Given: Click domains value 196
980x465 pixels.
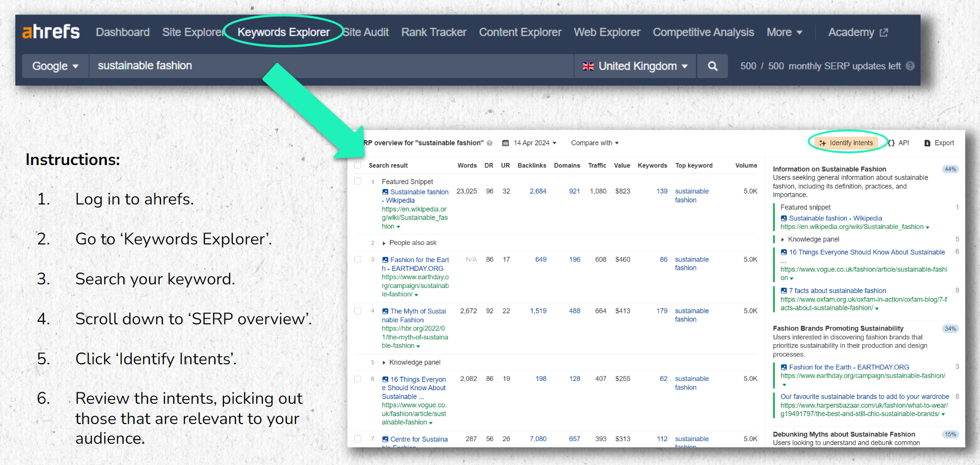Looking at the screenshot, I should click(x=575, y=259).
